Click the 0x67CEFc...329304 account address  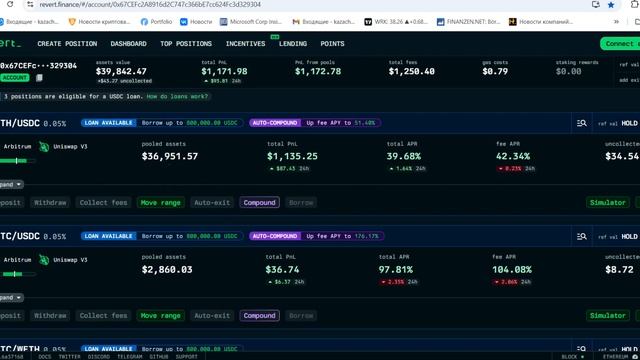[x=38, y=66]
